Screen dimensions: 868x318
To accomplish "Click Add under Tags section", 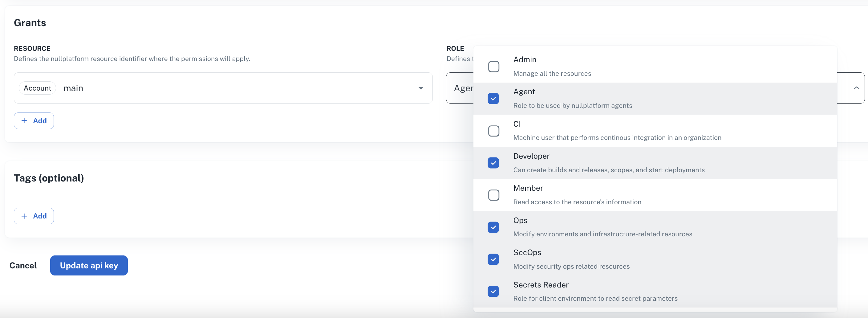I will pyautogui.click(x=34, y=216).
